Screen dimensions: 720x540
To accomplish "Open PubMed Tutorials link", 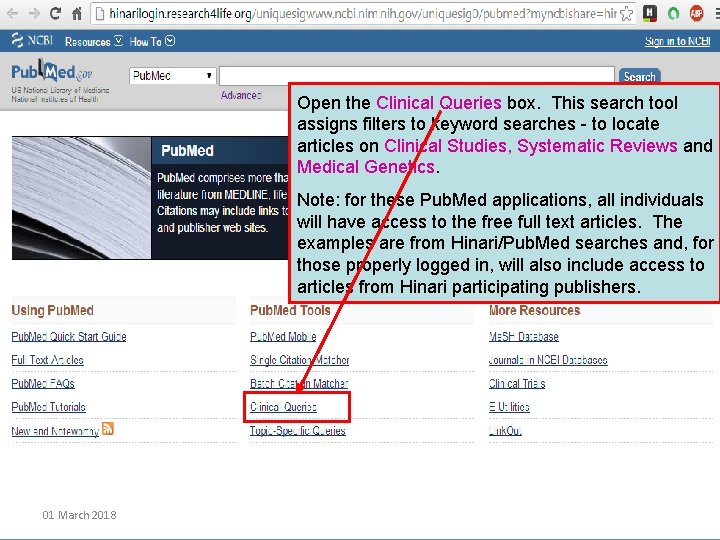I will tap(48, 407).
